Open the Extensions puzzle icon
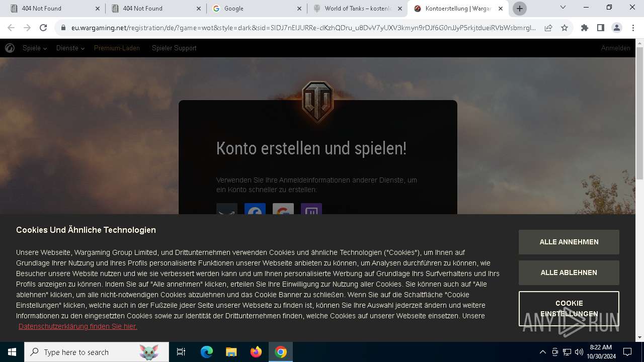The height and width of the screenshot is (362, 644). pos(585,28)
